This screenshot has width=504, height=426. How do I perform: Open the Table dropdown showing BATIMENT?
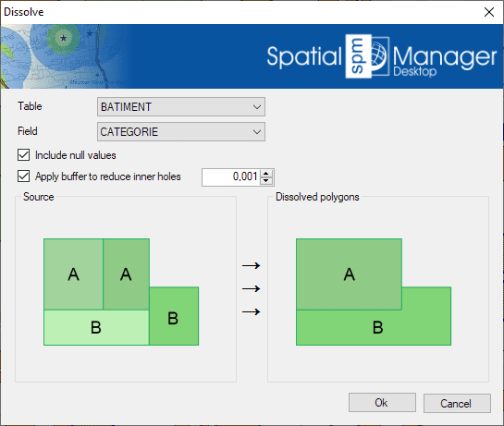pos(181,106)
